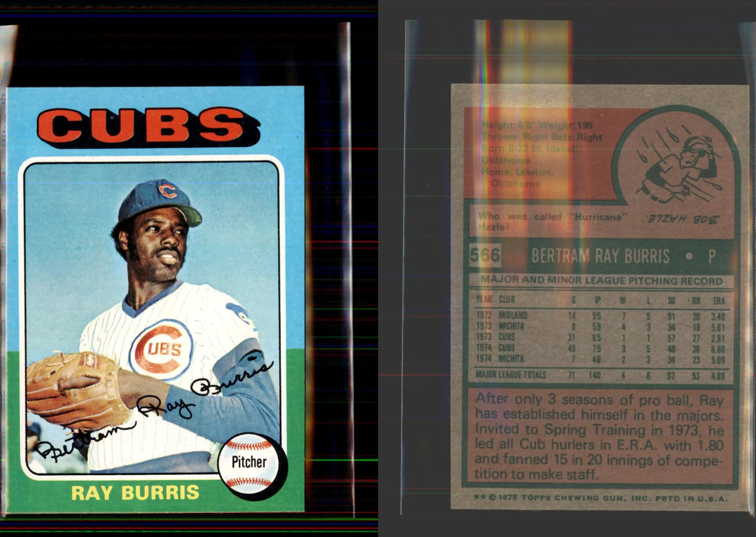756x537 pixels.
Task: Select the "Throws: Right Bats: Right" line
Action: 542,137
